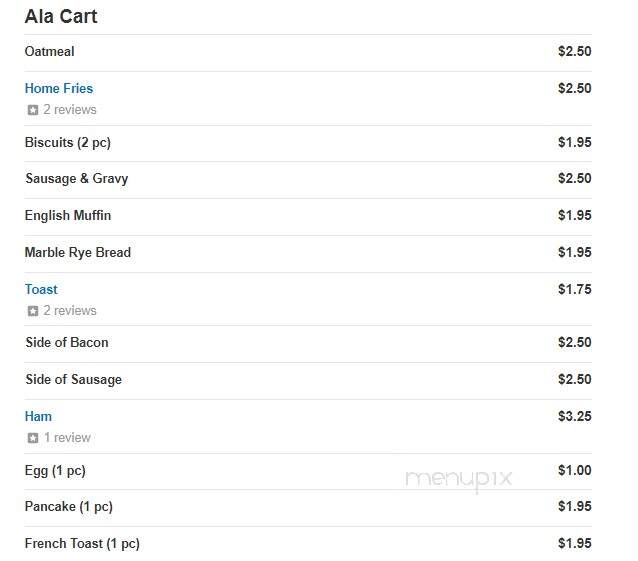Image resolution: width=638 pixels, height=561 pixels.
Task: Select the Side of Bacon item
Action: coord(308,344)
